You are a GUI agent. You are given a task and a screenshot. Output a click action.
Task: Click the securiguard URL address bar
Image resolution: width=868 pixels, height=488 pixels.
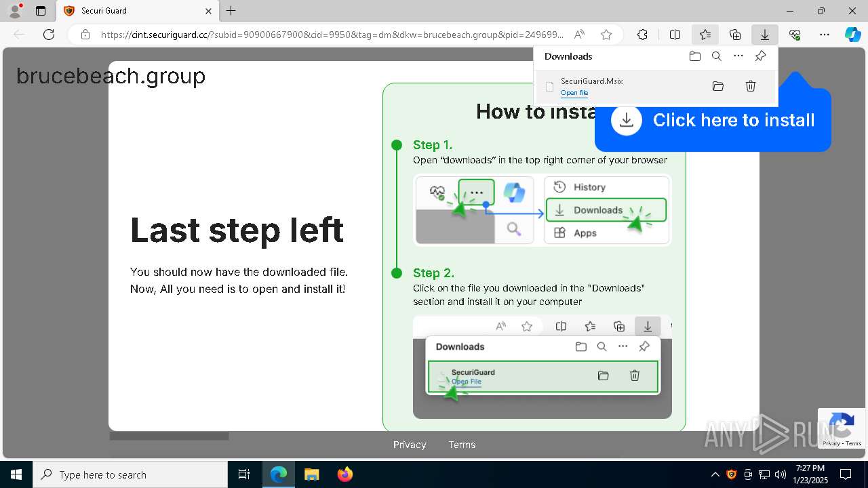click(332, 35)
